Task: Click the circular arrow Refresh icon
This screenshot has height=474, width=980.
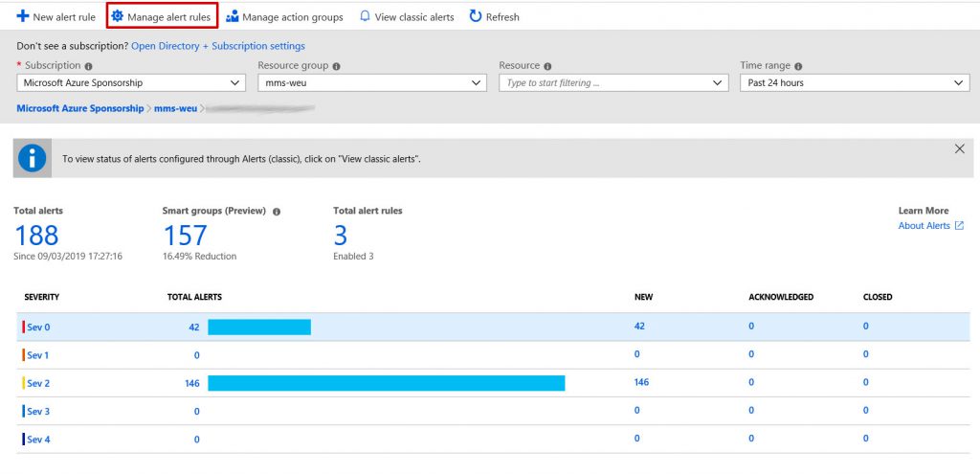Action: tap(476, 16)
